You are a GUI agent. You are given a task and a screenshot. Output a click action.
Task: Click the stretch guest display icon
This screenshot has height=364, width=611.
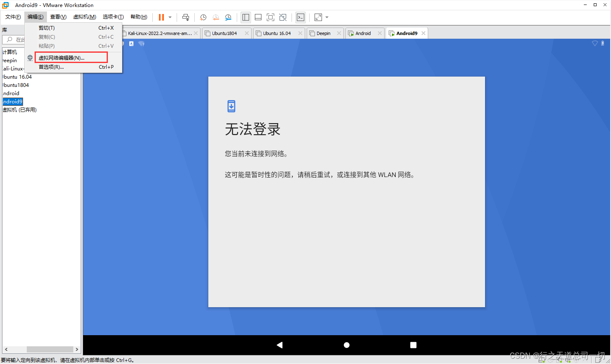[x=318, y=17]
